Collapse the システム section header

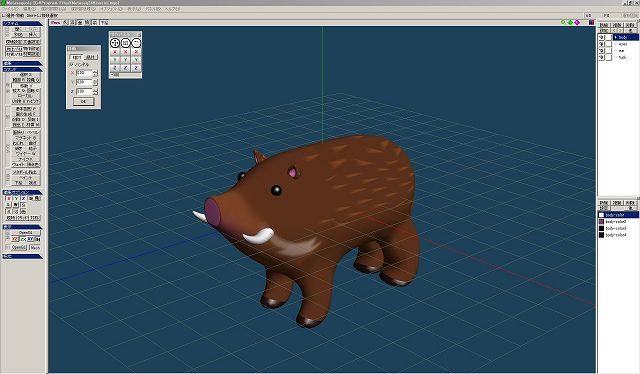click(22, 24)
